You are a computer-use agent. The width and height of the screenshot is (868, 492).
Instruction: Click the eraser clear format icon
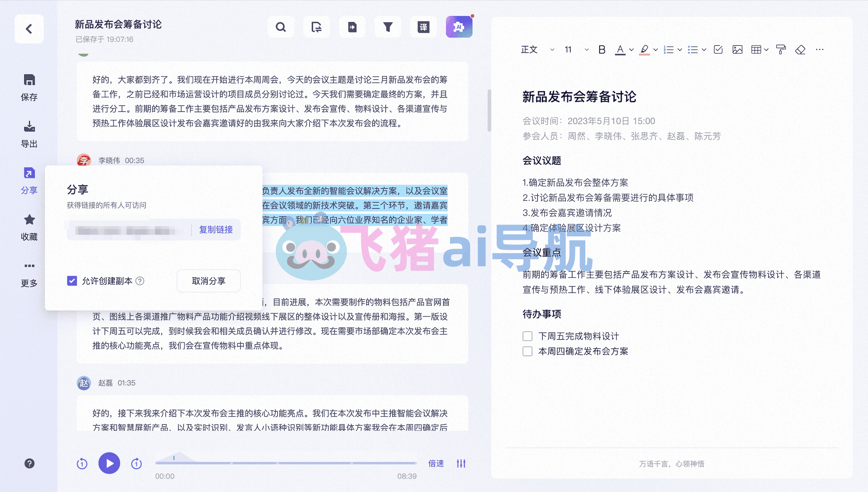click(800, 49)
